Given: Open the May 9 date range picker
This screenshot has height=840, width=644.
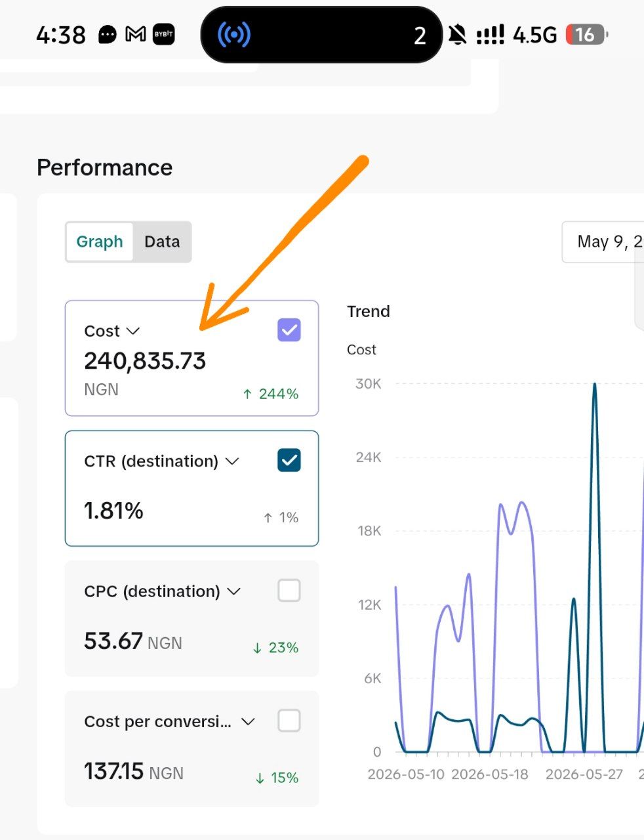Looking at the screenshot, I should tap(603, 242).
